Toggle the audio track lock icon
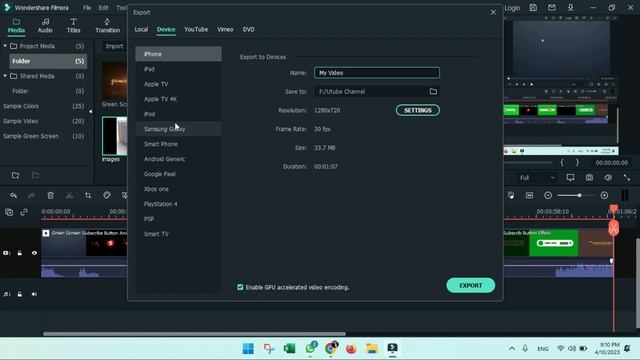This screenshot has height=360, width=640. (20, 294)
